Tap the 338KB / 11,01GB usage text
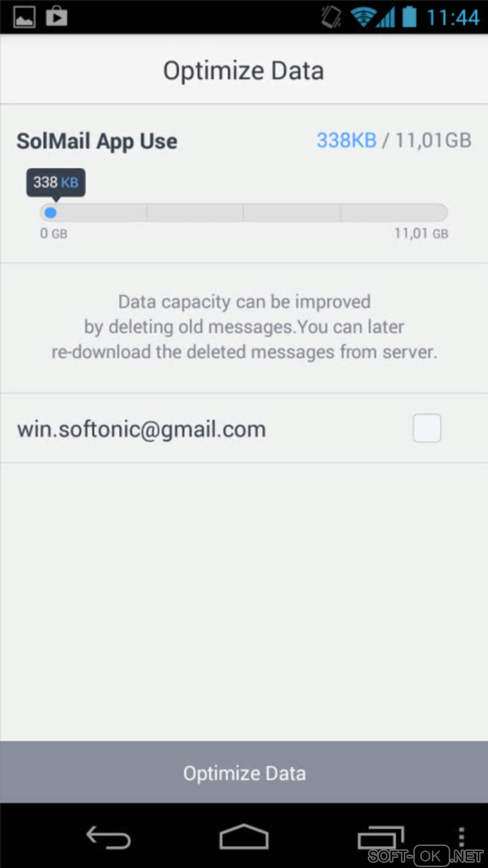 coord(394,140)
